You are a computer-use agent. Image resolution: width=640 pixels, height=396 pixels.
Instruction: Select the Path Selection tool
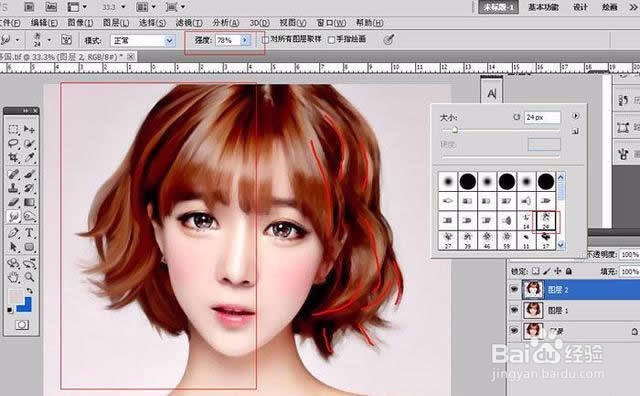pyautogui.click(x=13, y=247)
